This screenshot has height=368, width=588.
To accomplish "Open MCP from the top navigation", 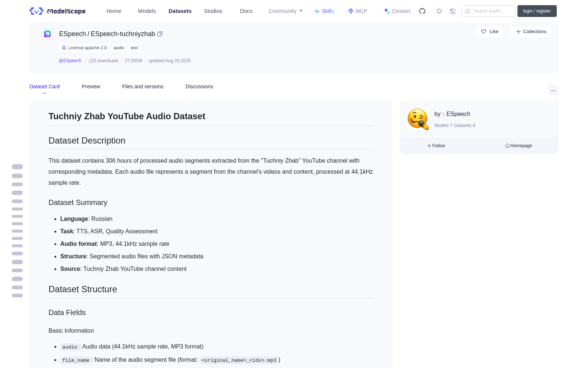I will [357, 11].
